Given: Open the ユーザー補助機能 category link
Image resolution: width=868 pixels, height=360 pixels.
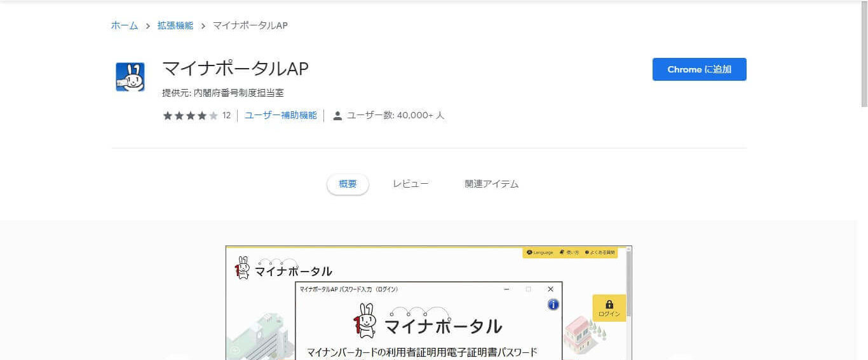Looking at the screenshot, I should coord(280,115).
